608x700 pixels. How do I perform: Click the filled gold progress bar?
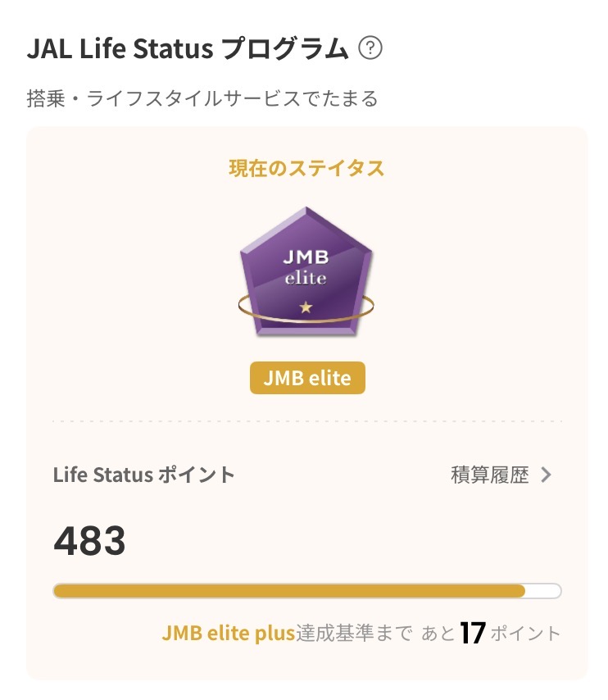click(288, 591)
